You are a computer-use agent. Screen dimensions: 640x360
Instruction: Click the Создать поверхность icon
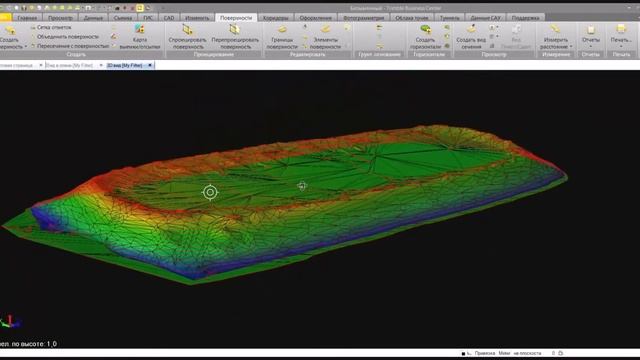coord(10,30)
